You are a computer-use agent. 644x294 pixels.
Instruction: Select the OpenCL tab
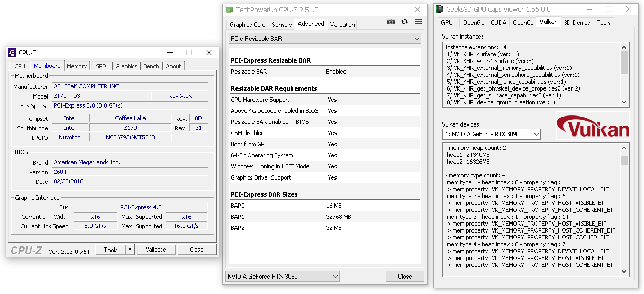point(523,23)
